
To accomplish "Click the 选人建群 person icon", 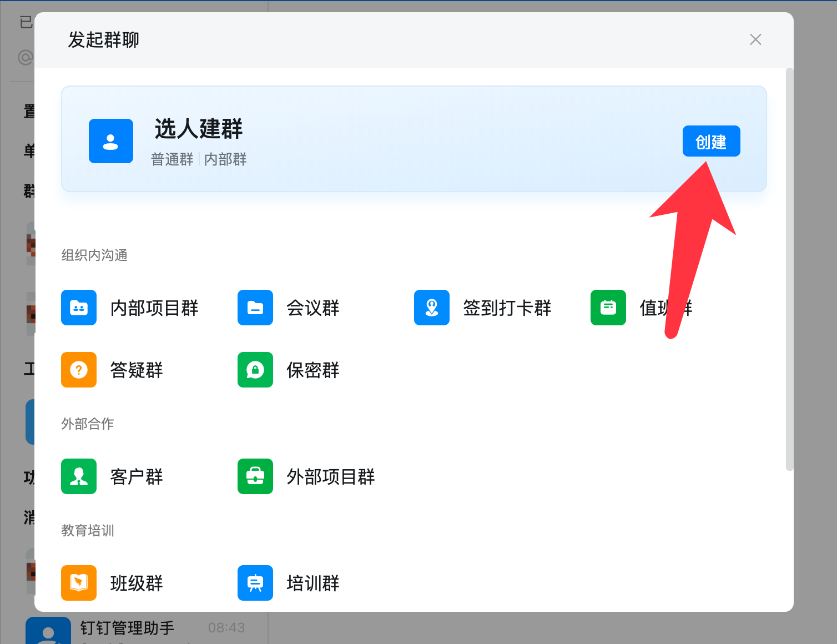I will tap(111, 141).
